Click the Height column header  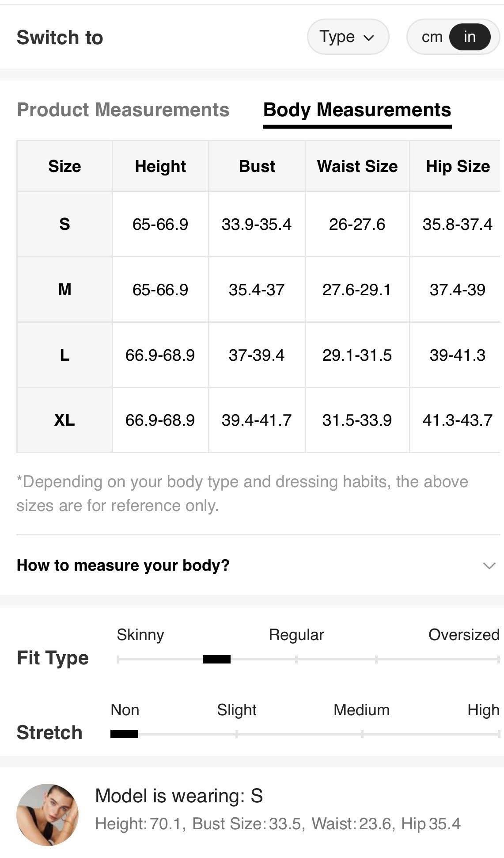160,166
